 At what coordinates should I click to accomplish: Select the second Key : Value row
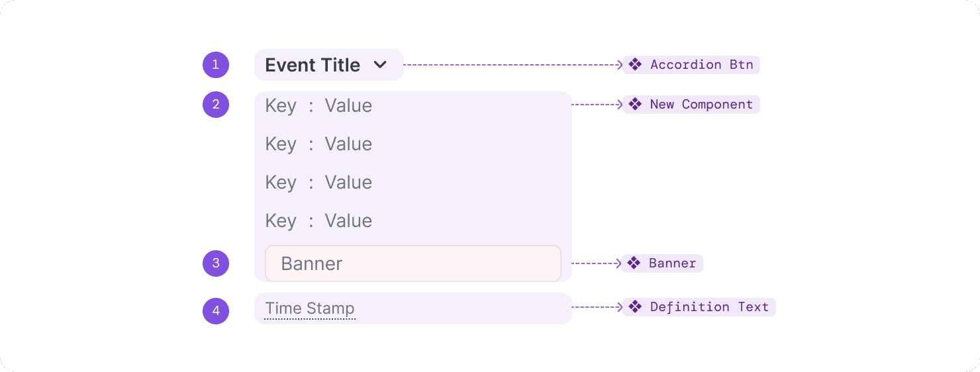pos(318,144)
